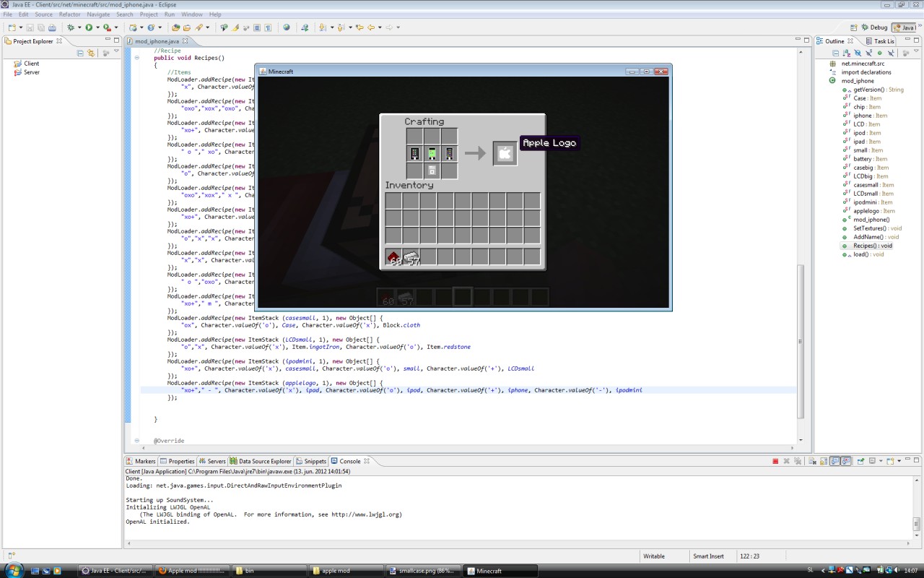
Task: Toggle Hide Static Members in Outline
Action: (x=868, y=53)
